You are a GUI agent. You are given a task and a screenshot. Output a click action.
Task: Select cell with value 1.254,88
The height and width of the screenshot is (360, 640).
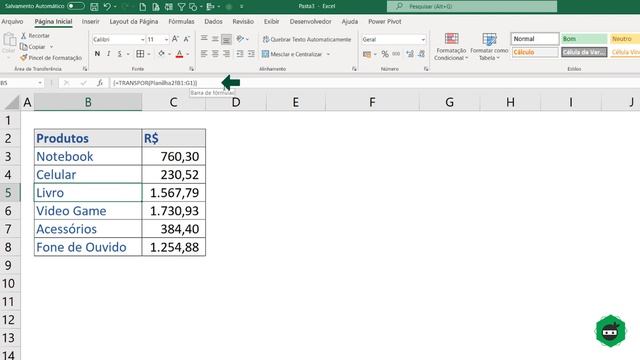pos(173,247)
